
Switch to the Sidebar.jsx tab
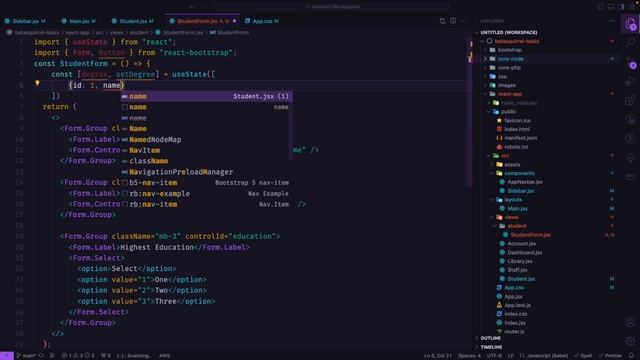(x=25, y=21)
